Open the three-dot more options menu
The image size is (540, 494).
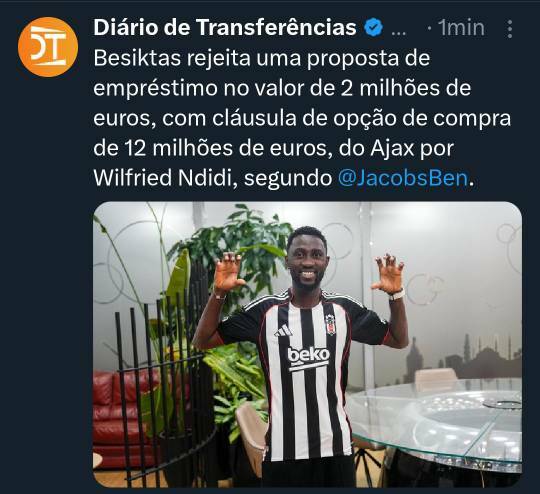pyautogui.click(x=510, y=29)
